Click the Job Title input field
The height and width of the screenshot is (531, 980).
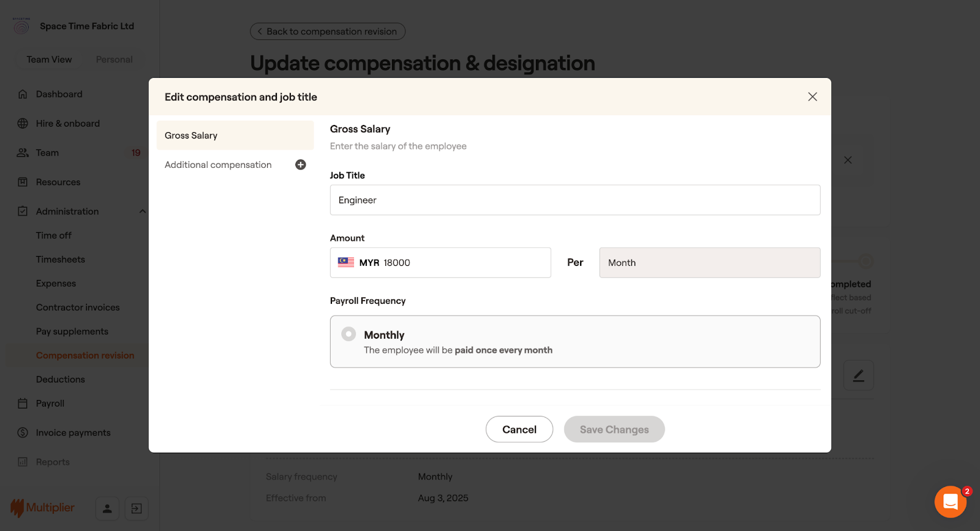click(x=575, y=200)
